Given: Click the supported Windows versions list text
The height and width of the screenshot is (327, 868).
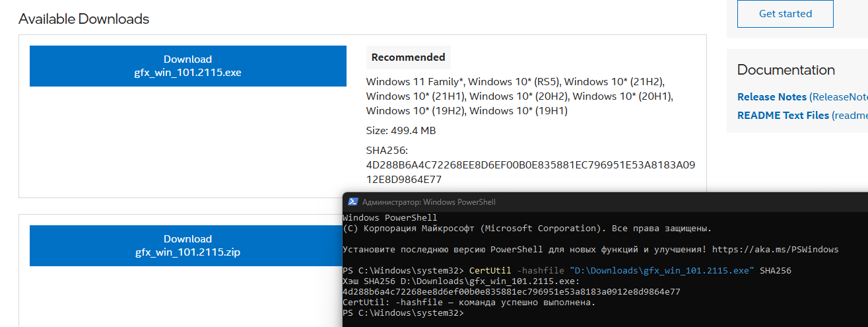Looking at the screenshot, I should (x=519, y=96).
